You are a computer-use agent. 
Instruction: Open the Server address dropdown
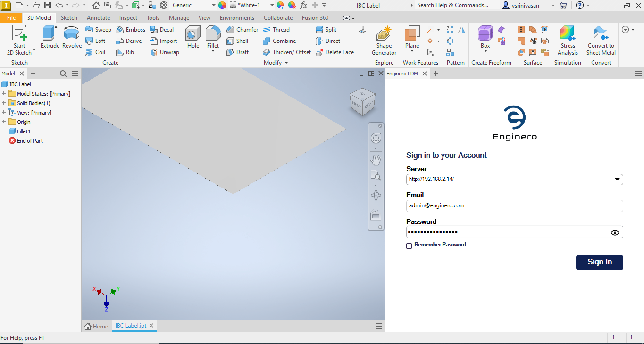coord(617,179)
